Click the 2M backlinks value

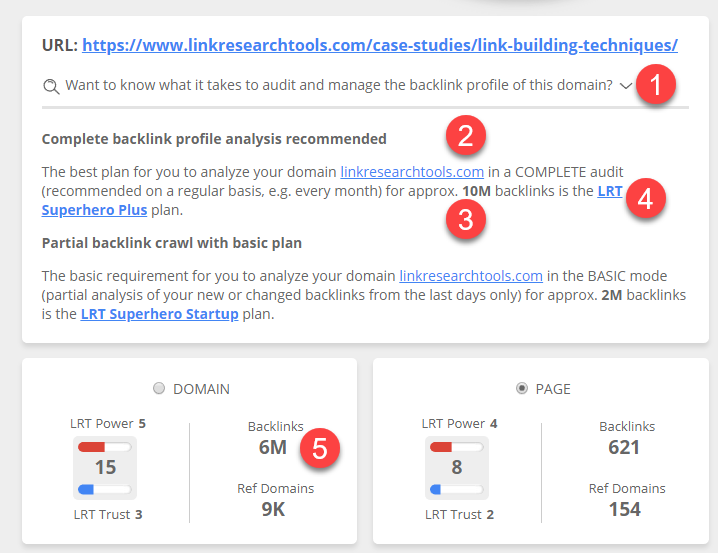[611, 295]
